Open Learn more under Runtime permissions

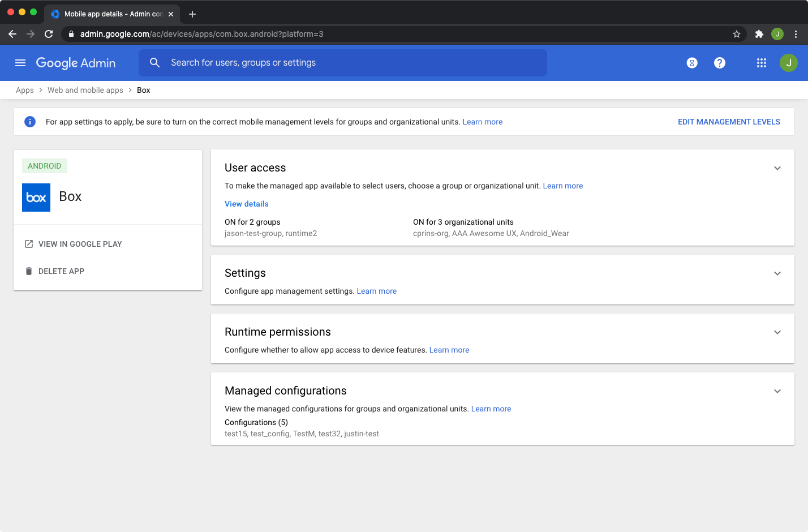449,350
